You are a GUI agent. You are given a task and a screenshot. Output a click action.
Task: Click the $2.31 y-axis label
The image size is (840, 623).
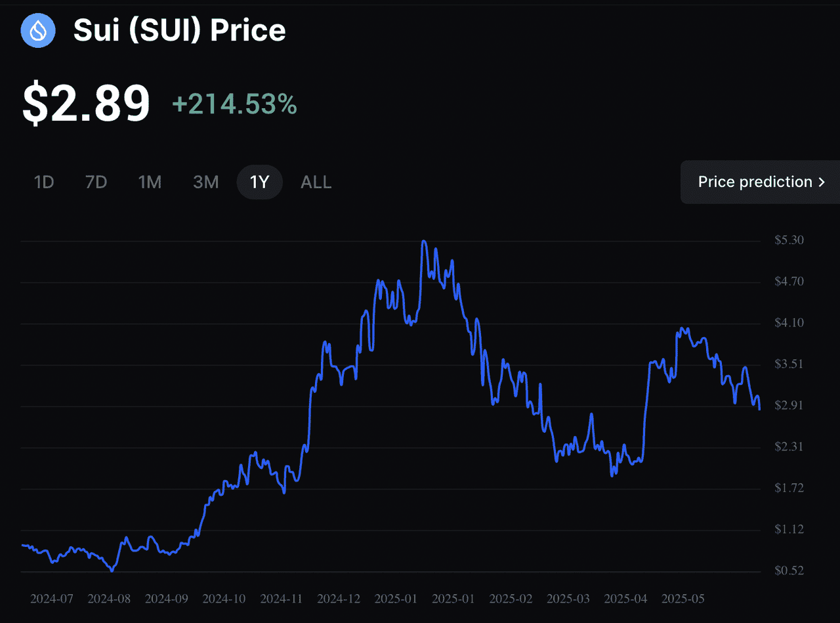(x=789, y=447)
